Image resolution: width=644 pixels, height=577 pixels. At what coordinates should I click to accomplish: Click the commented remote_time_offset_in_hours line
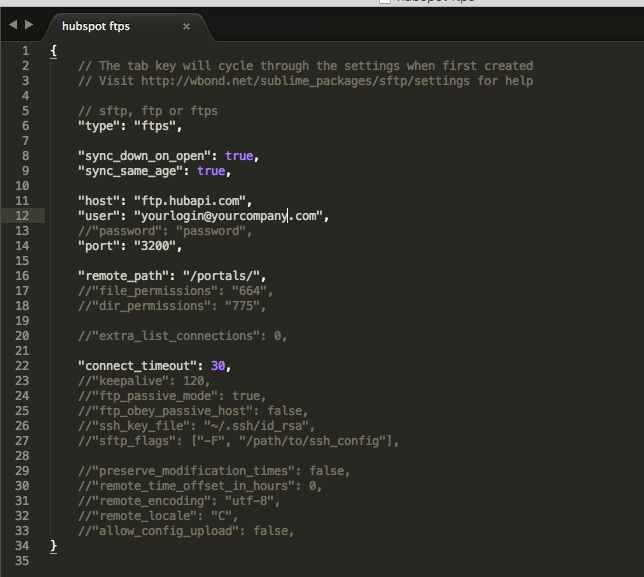[x=200, y=486]
